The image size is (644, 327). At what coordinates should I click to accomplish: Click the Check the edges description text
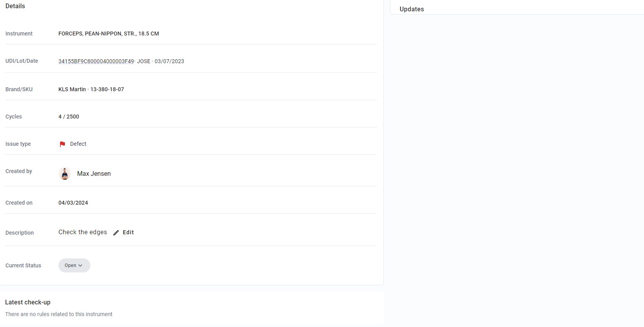tap(83, 232)
